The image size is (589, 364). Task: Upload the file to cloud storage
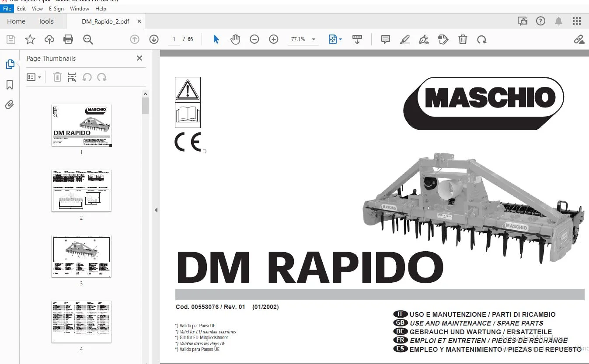tap(49, 40)
